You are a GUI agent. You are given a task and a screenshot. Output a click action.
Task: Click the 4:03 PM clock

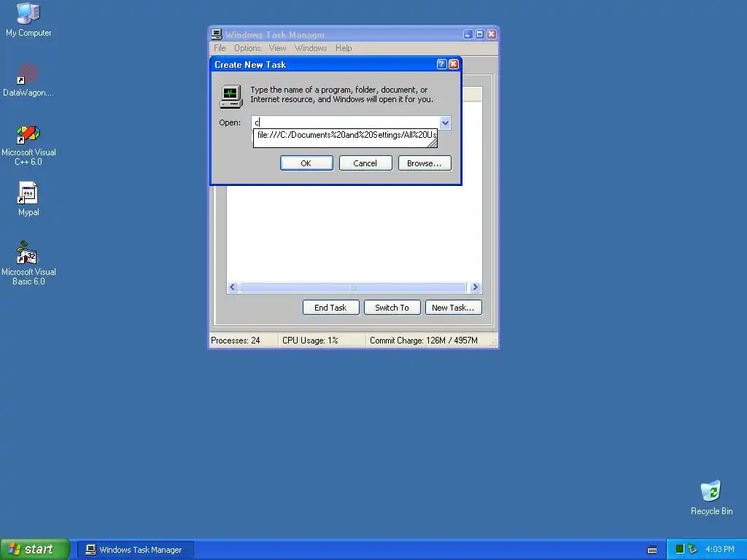pos(719,549)
